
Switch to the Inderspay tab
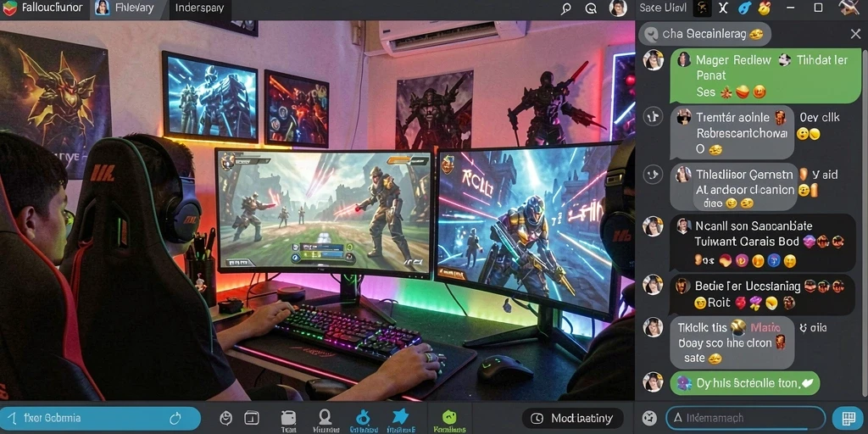[199, 8]
